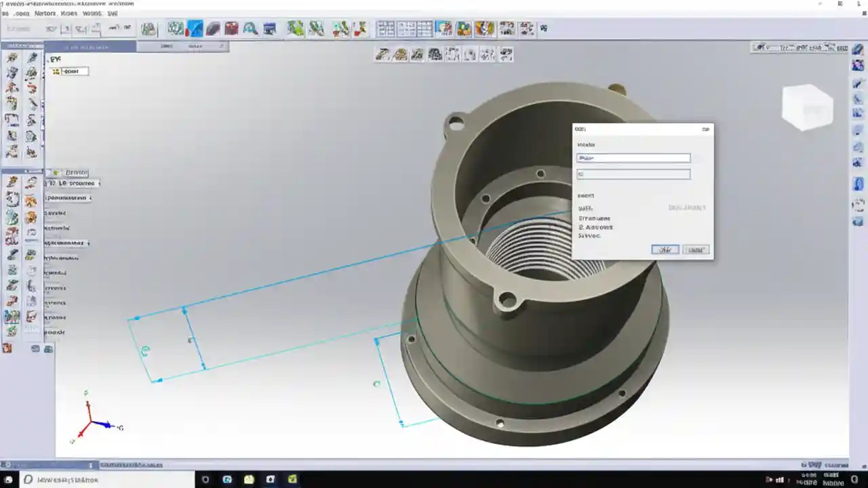Switch to the second tab above the viewport
Image resolution: width=868 pixels, height=488 pixels.
click(166, 46)
